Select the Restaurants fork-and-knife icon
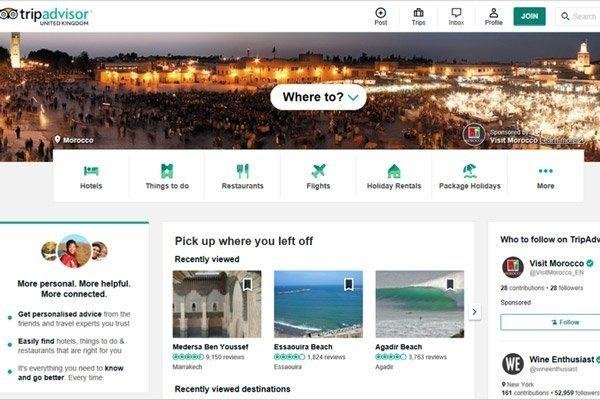 coord(243,171)
